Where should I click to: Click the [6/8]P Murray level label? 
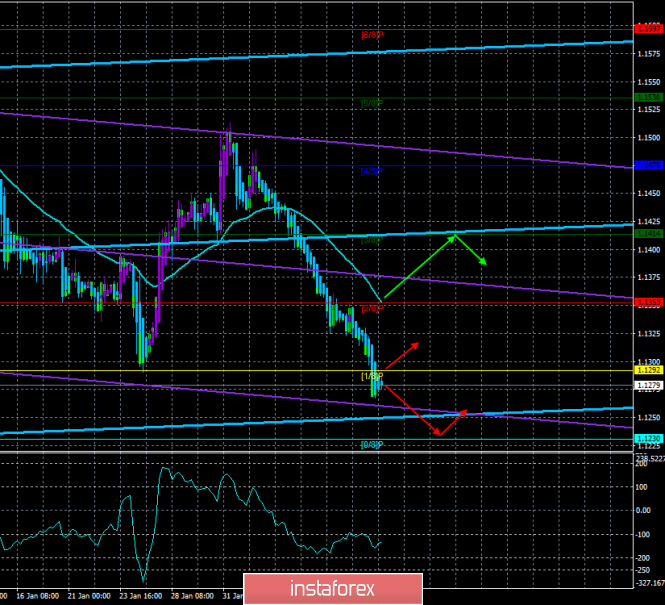tap(372, 103)
